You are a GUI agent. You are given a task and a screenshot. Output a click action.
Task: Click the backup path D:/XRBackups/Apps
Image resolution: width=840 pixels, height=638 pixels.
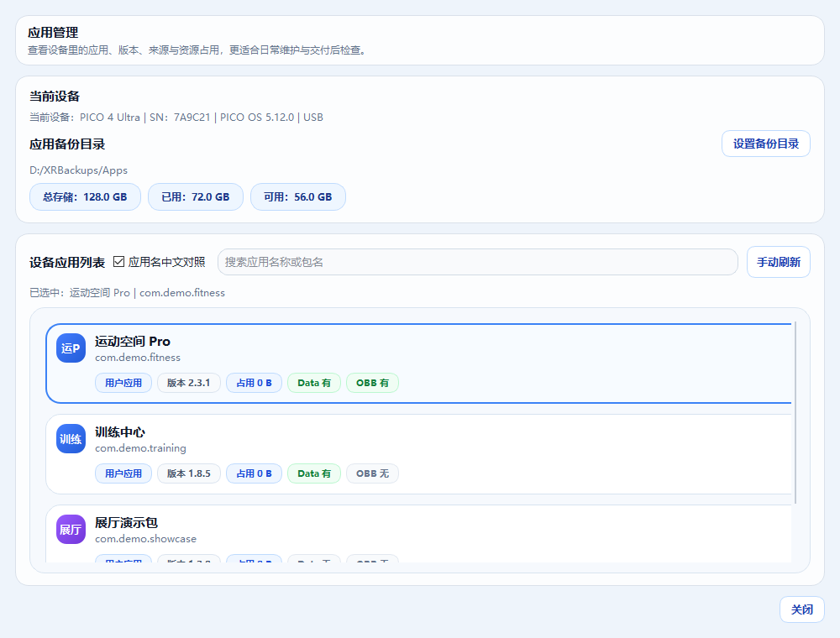(78, 170)
